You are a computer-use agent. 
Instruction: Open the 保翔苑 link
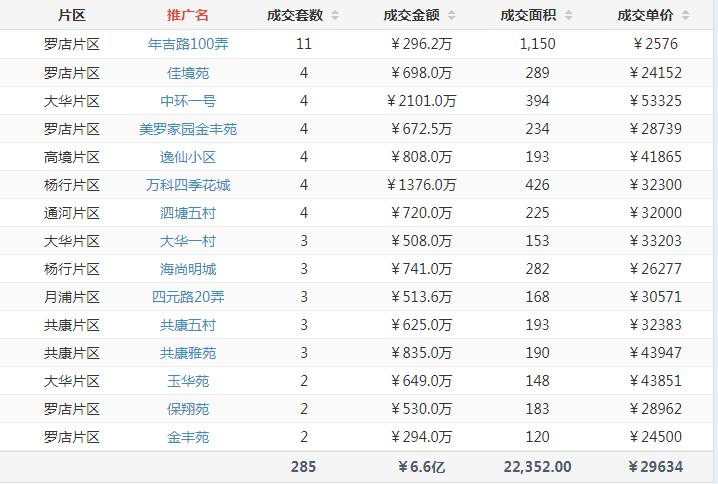[x=188, y=409]
